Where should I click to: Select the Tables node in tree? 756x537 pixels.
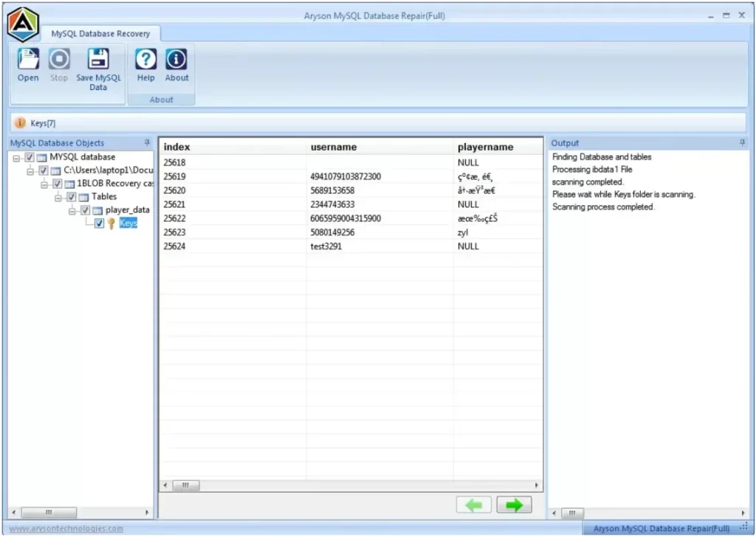coord(104,196)
